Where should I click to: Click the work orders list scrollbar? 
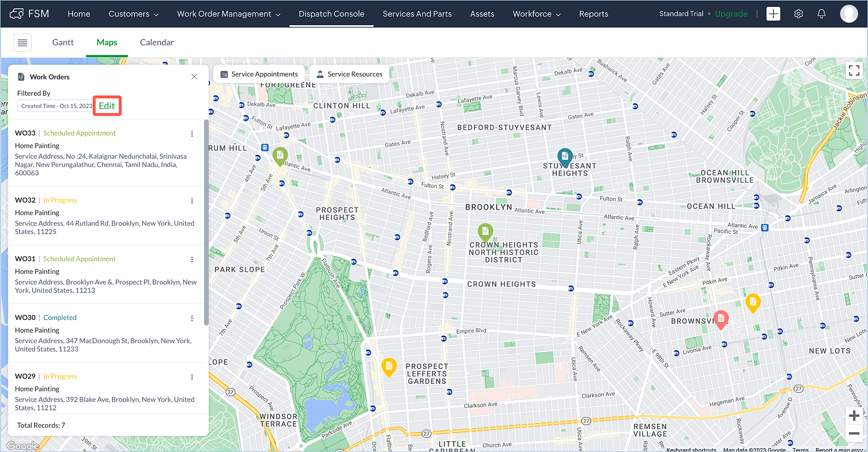coord(206,222)
